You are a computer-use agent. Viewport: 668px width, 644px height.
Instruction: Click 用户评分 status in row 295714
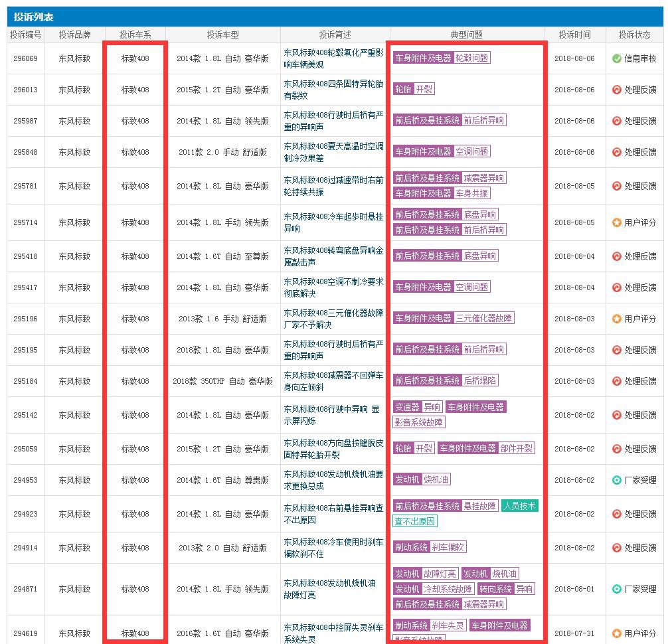pos(640,222)
